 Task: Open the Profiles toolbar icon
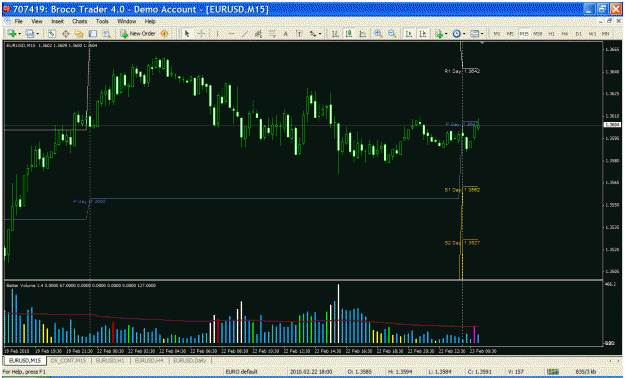pos(29,34)
